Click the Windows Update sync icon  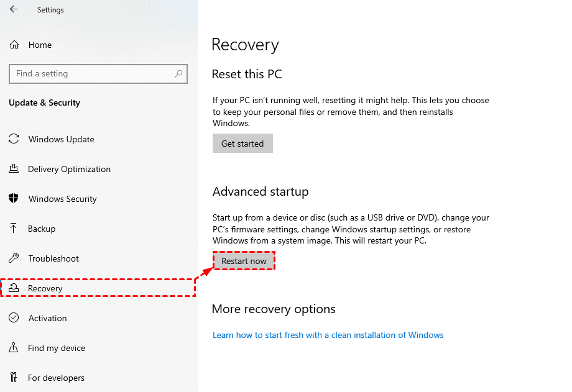(x=14, y=139)
